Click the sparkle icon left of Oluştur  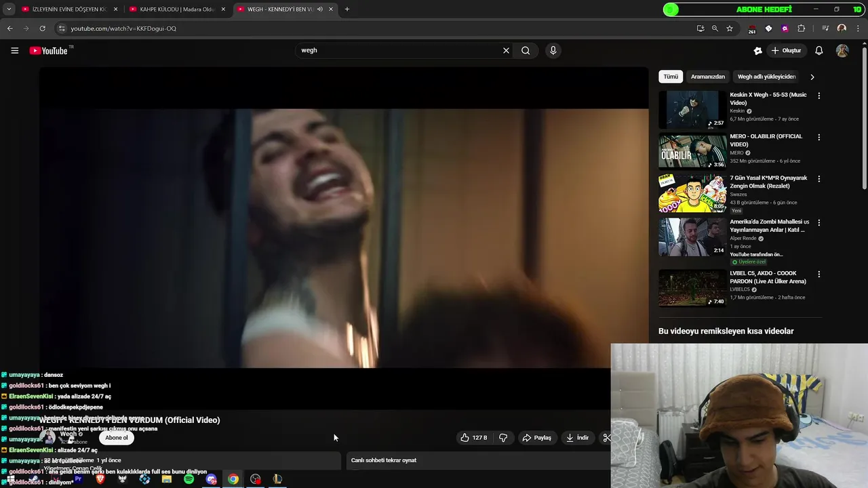pyautogui.click(x=757, y=51)
